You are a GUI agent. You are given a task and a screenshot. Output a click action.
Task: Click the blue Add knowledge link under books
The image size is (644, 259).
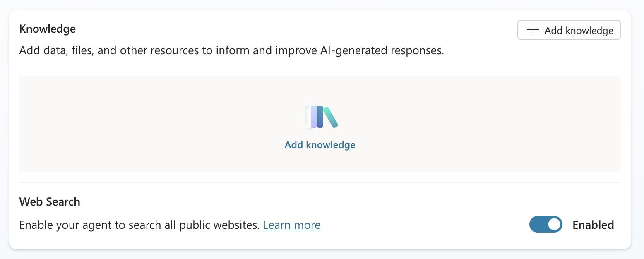[x=320, y=145]
